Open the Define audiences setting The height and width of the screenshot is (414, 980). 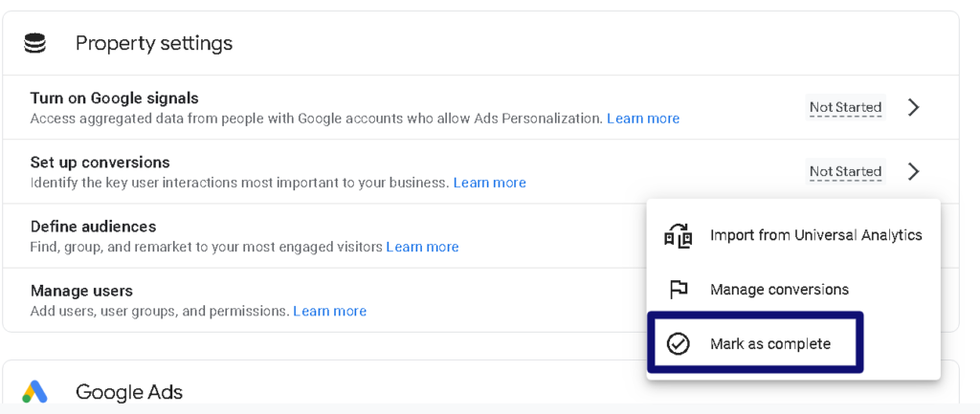325,236
